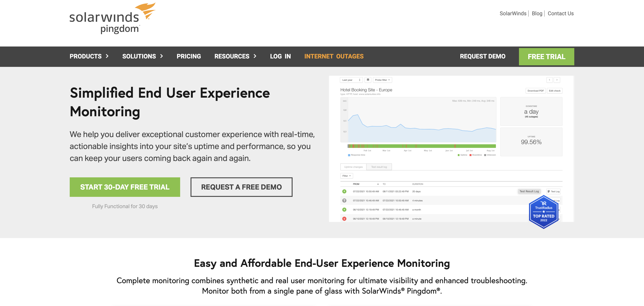Open the Blog link
644x306 pixels.
pos(537,14)
